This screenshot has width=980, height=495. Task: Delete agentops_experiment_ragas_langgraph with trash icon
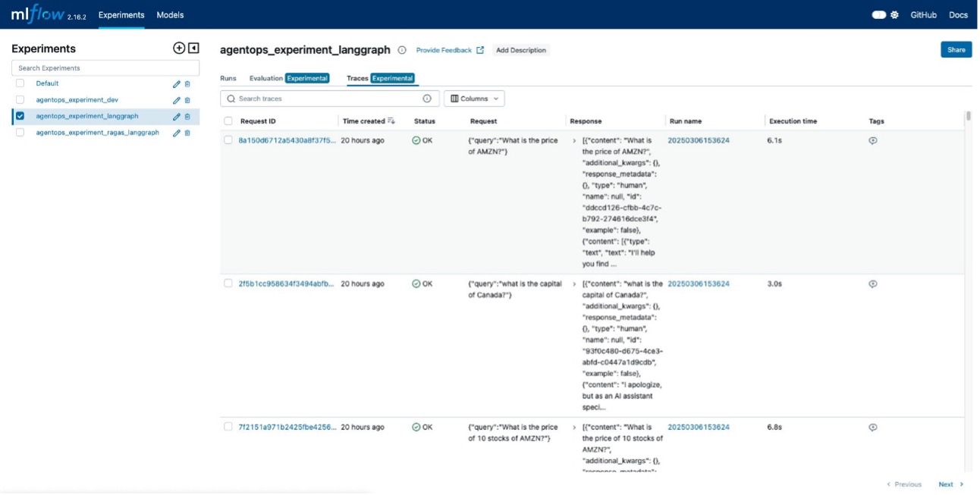(187, 133)
